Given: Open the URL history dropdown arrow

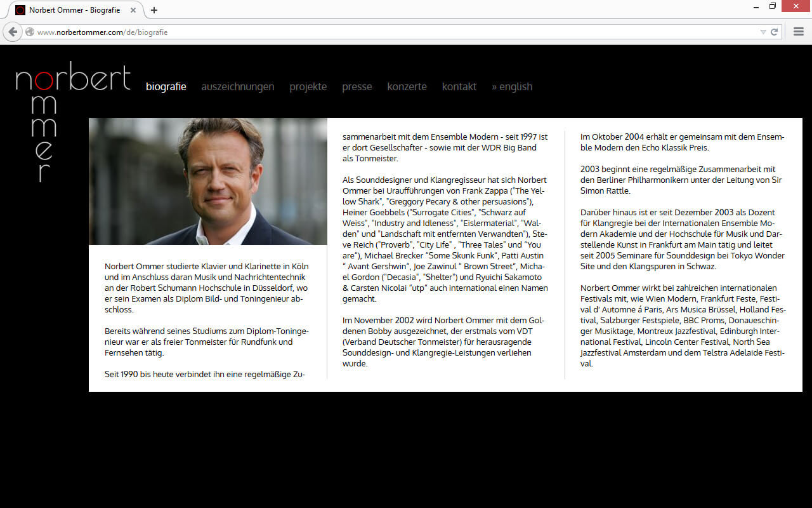Looking at the screenshot, I should 763,32.
